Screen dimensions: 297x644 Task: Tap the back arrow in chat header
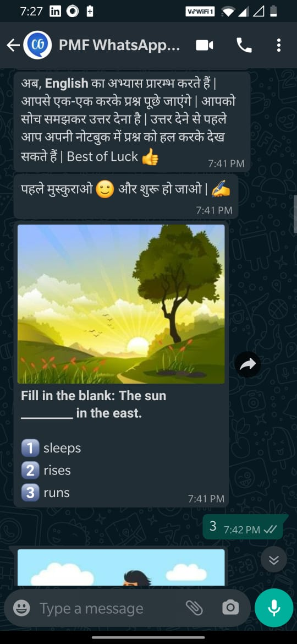(13, 45)
